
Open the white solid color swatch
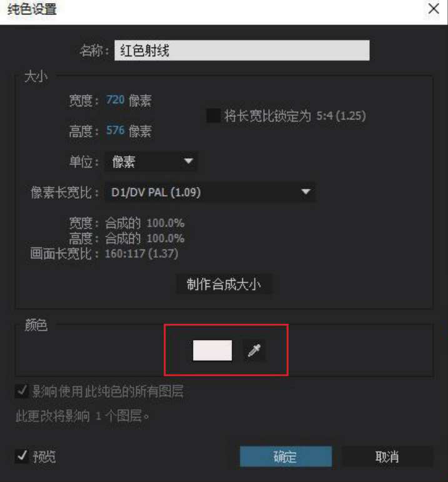pyautogui.click(x=212, y=350)
